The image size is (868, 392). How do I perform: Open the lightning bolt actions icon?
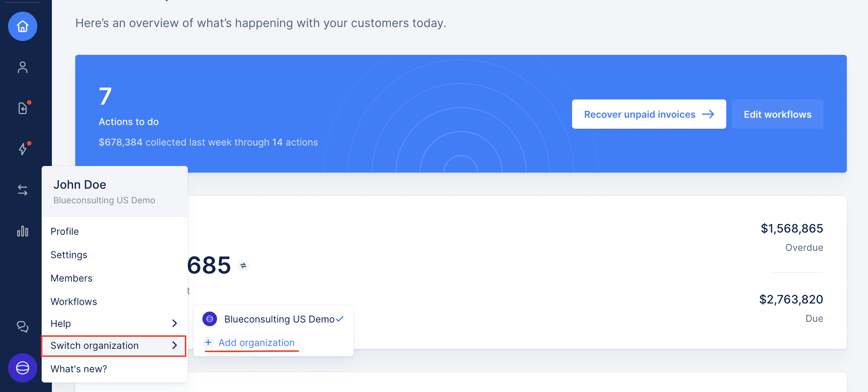(23, 149)
